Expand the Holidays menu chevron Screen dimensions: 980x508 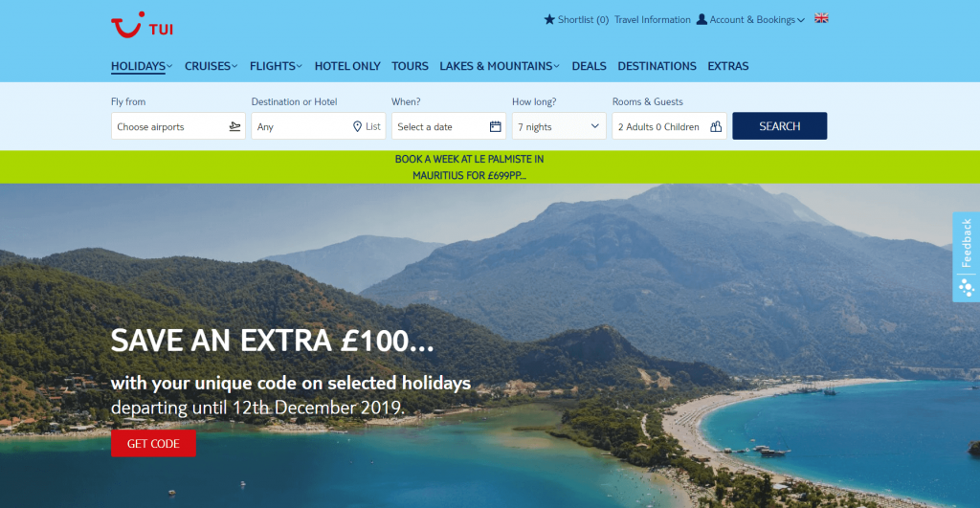point(170,66)
